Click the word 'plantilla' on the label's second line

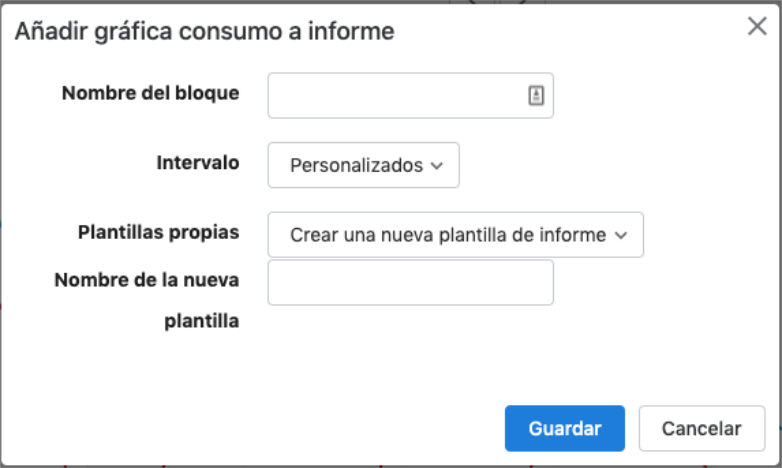point(202,321)
